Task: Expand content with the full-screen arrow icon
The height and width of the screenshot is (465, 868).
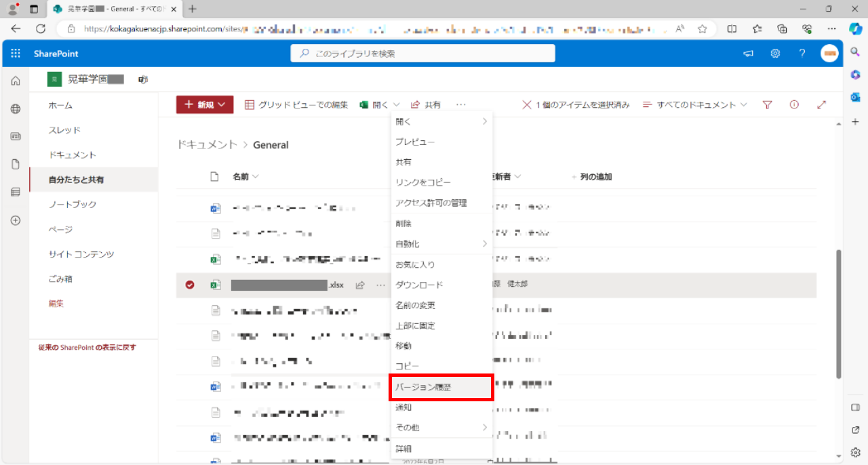Action: [822, 105]
